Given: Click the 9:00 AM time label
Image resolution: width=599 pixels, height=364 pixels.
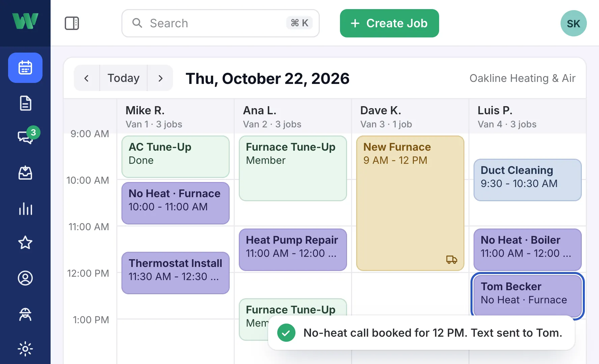Looking at the screenshot, I should click(x=90, y=134).
